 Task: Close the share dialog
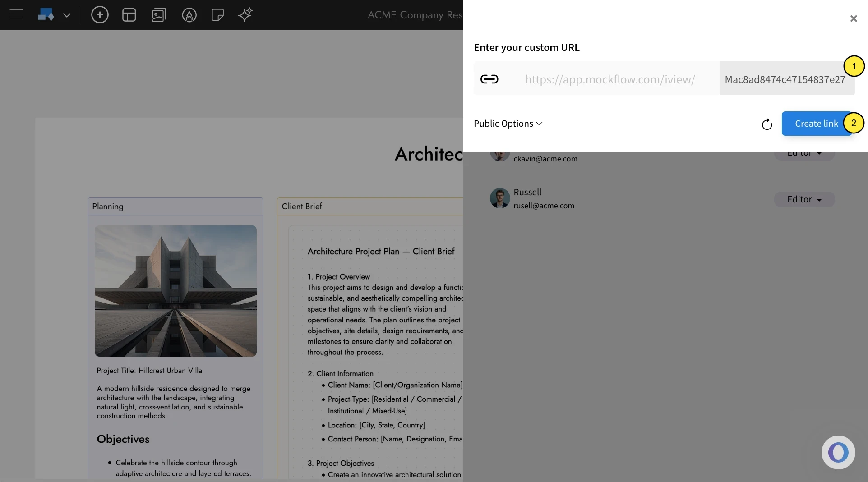854,18
